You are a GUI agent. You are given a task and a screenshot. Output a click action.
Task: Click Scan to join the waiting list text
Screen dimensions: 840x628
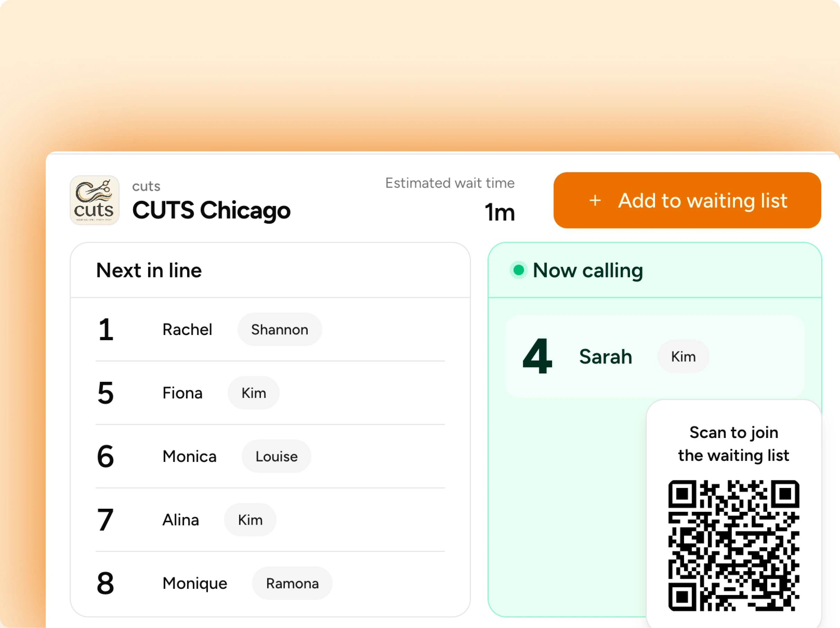point(733,444)
